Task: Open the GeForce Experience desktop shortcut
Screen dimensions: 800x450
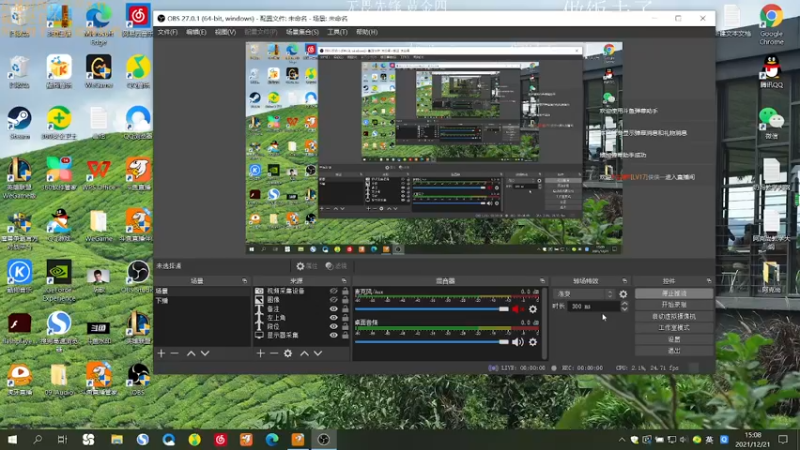Action: [59, 280]
